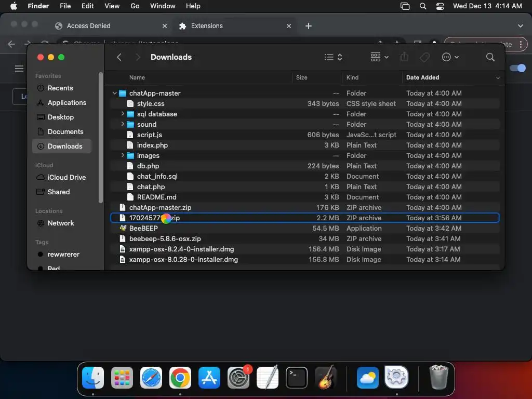This screenshot has height=399, width=532.
Task: Open the Window menu
Action: 163,6
